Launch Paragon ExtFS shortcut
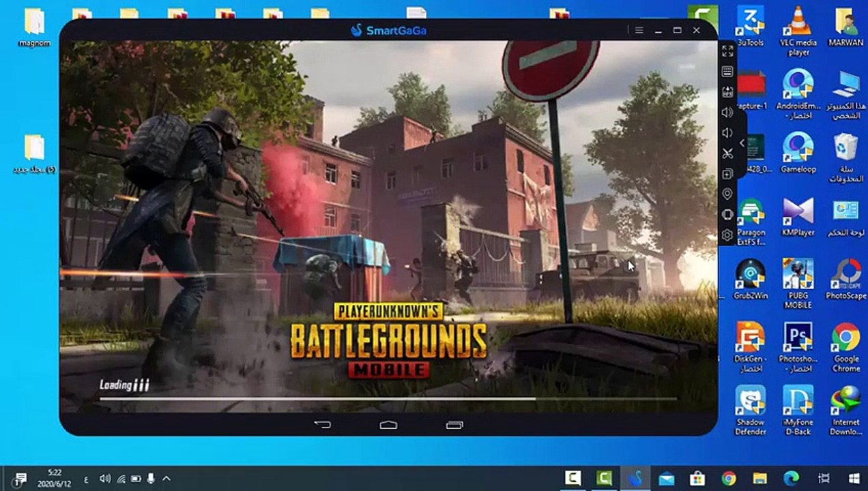This screenshot has height=491, width=868. [750, 221]
